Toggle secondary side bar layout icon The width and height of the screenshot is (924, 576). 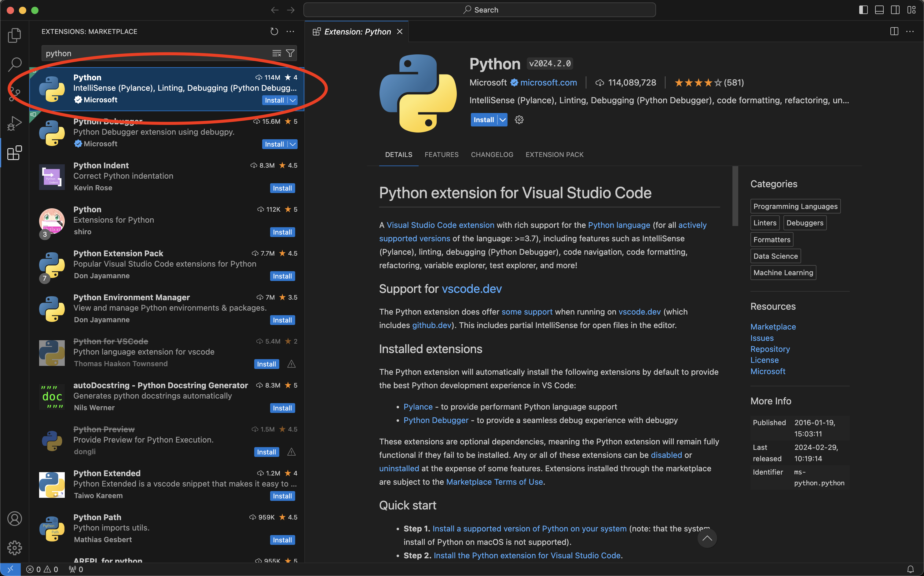895,10
